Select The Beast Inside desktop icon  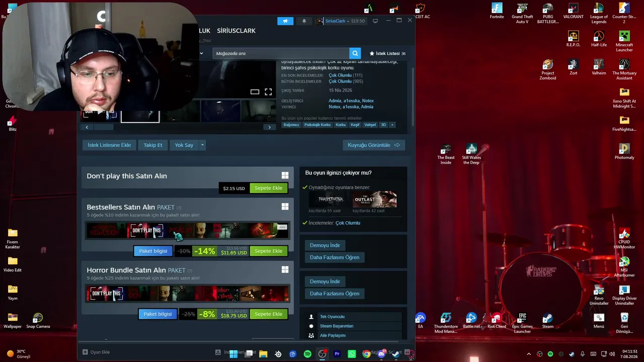point(446,154)
